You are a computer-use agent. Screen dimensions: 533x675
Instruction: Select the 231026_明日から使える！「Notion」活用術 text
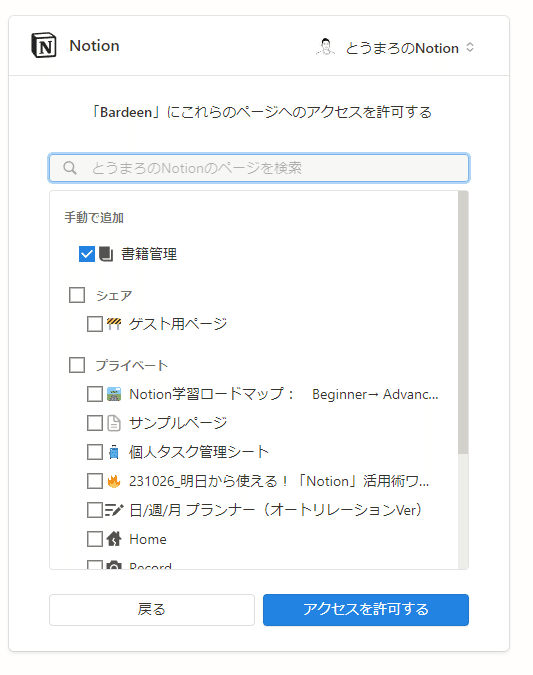click(279, 481)
